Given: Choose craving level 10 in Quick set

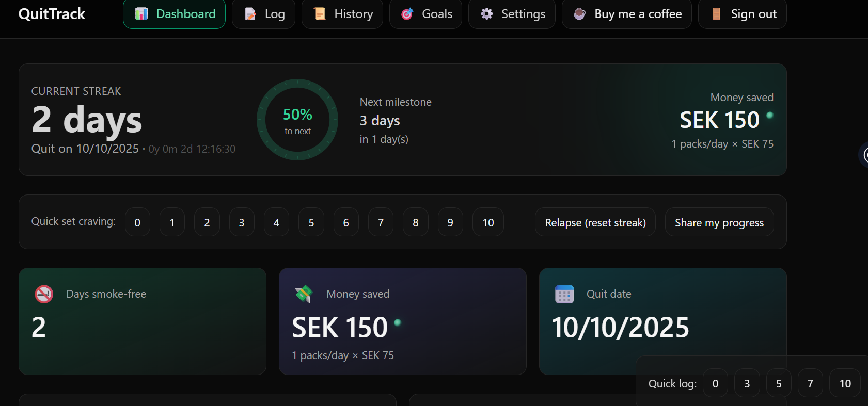Looking at the screenshot, I should tap(488, 222).
